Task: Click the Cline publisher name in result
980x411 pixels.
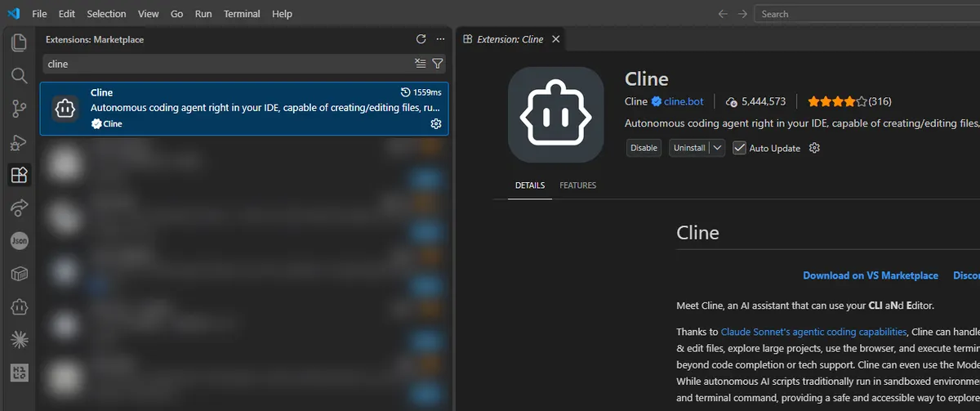Action: click(113, 124)
